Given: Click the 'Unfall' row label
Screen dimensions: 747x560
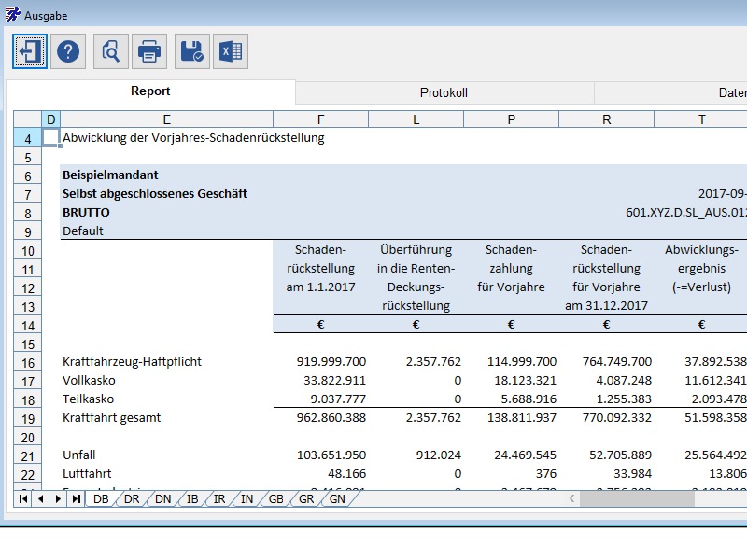Looking at the screenshot, I should [79, 455].
